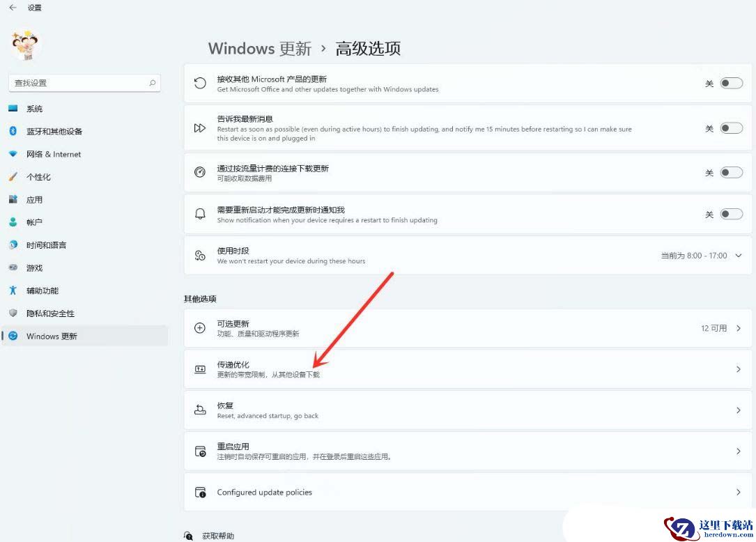This screenshot has width=756, height=542.
Task: Open 传递优化 chevron arrow
Action: [739, 369]
